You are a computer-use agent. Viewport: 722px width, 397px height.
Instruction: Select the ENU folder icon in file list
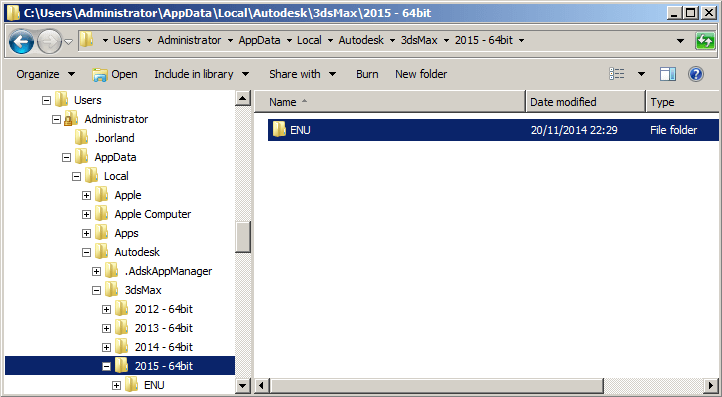coord(279,130)
